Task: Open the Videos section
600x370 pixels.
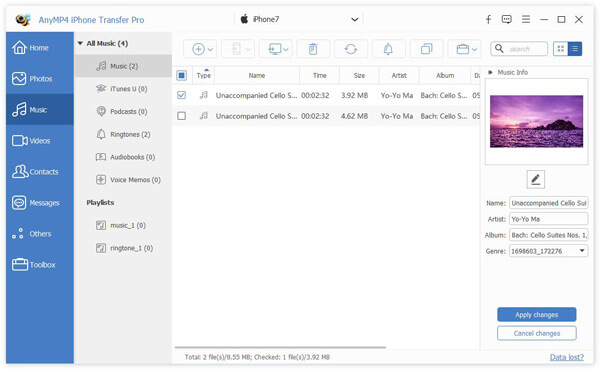Action: coord(39,141)
